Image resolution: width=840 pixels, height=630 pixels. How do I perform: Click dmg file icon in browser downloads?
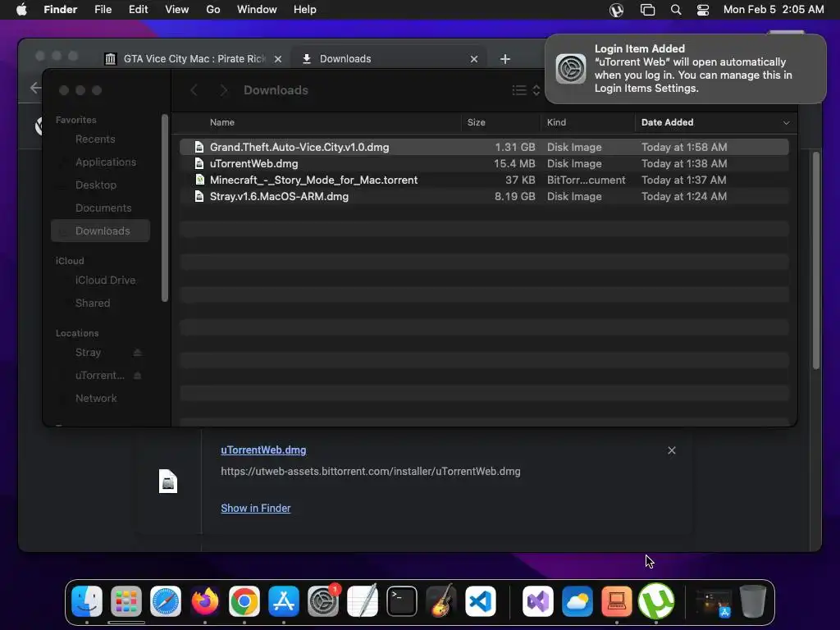click(x=168, y=481)
